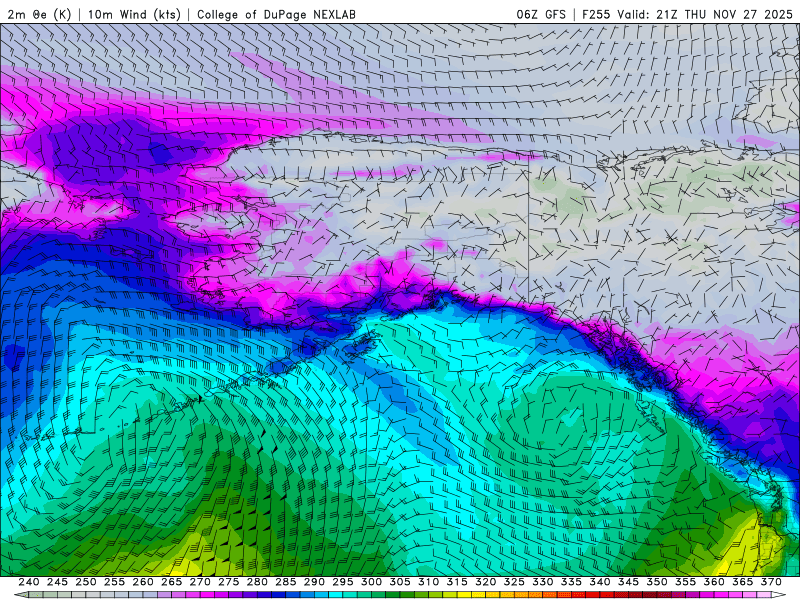Click the 300 value on the color scale
The width and height of the screenshot is (800, 600).
click(371, 582)
